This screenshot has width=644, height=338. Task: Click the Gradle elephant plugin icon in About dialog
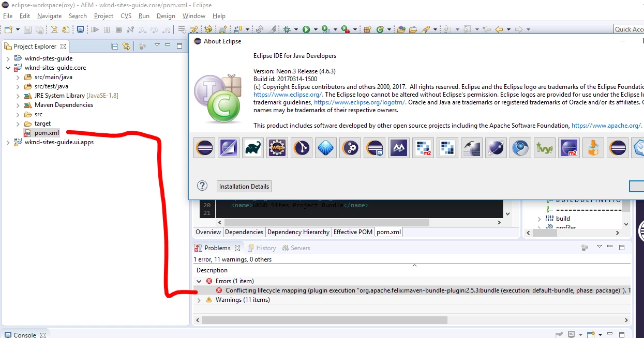click(253, 148)
